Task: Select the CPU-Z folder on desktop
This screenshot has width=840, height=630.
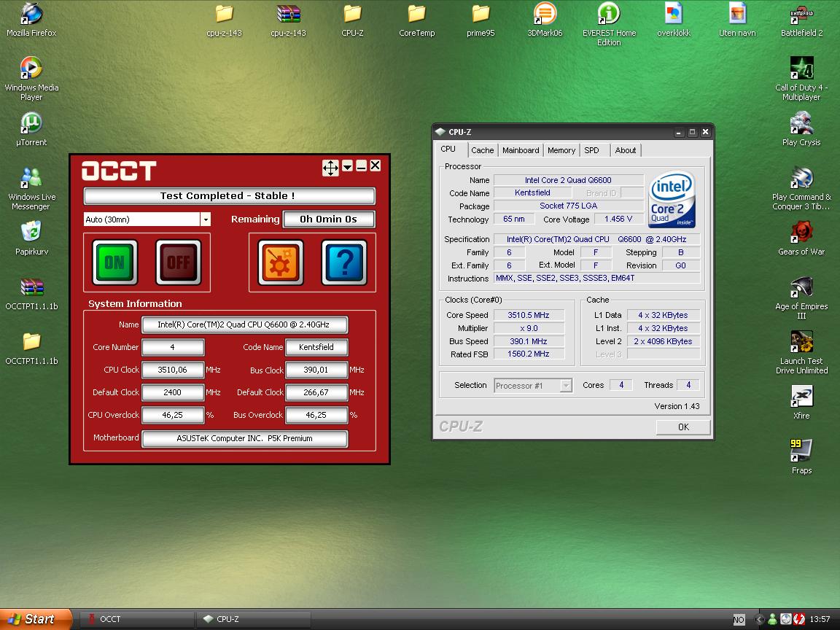Action: pyautogui.click(x=352, y=20)
